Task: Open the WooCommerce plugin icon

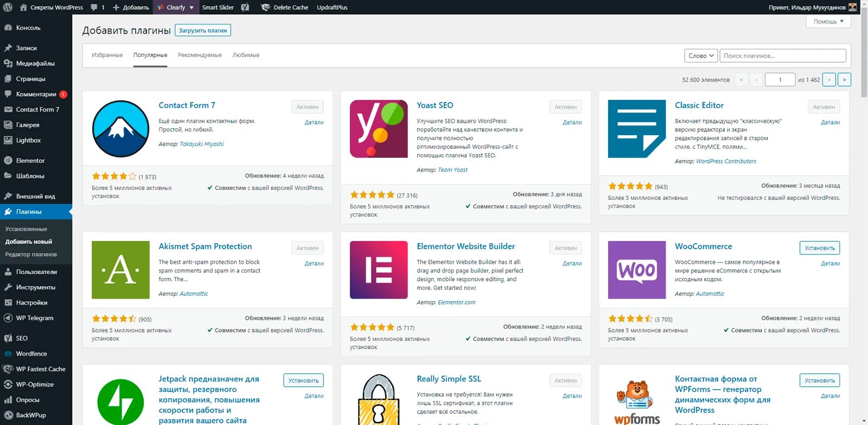Action: pyautogui.click(x=637, y=270)
